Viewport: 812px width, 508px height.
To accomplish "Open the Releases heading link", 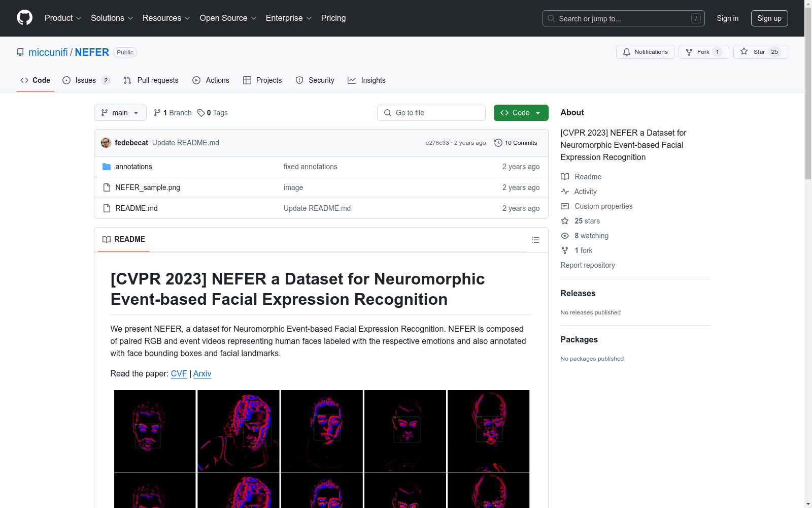I will (x=578, y=293).
